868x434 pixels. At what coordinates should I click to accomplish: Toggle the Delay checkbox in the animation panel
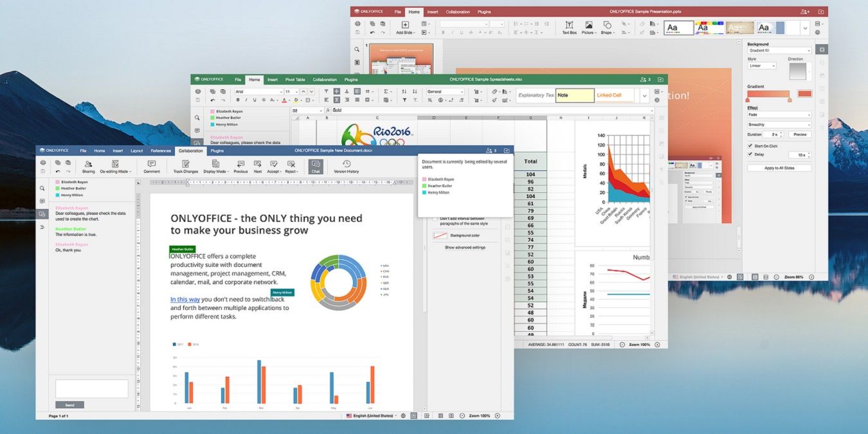pos(750,154)
